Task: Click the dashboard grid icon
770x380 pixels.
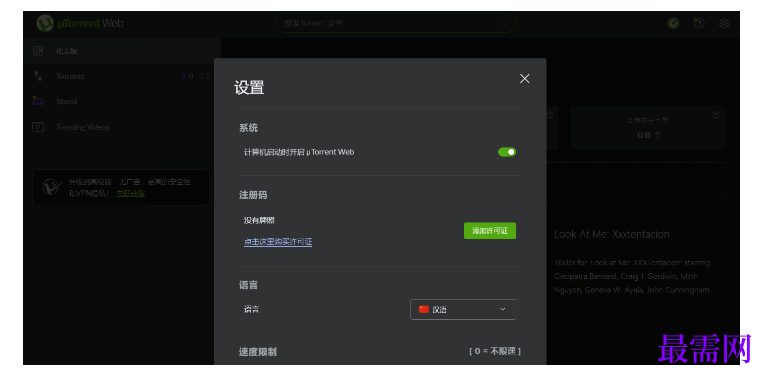Action: tap(38, 51)
